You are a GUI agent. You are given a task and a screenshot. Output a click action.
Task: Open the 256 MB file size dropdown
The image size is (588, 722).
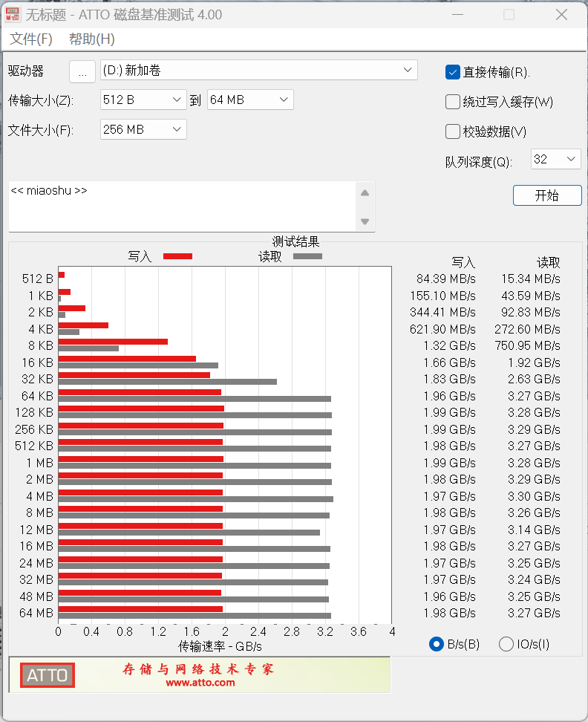click(177, 129)
